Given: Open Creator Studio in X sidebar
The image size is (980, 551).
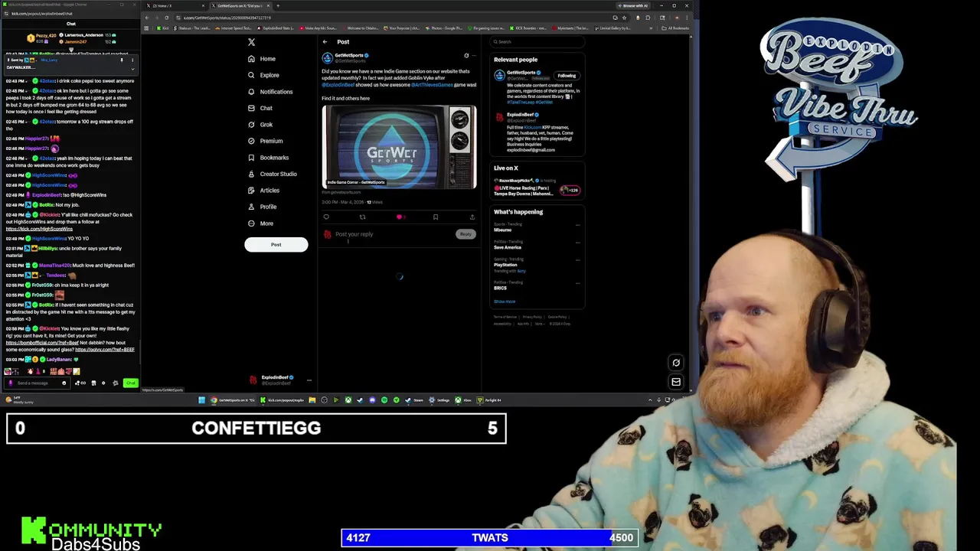Looking at the screenshot, I should tap(272, 174).
